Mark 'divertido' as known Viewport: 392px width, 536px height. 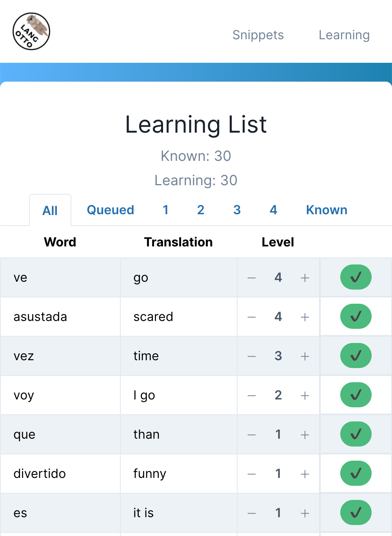(x=356, y=474)
